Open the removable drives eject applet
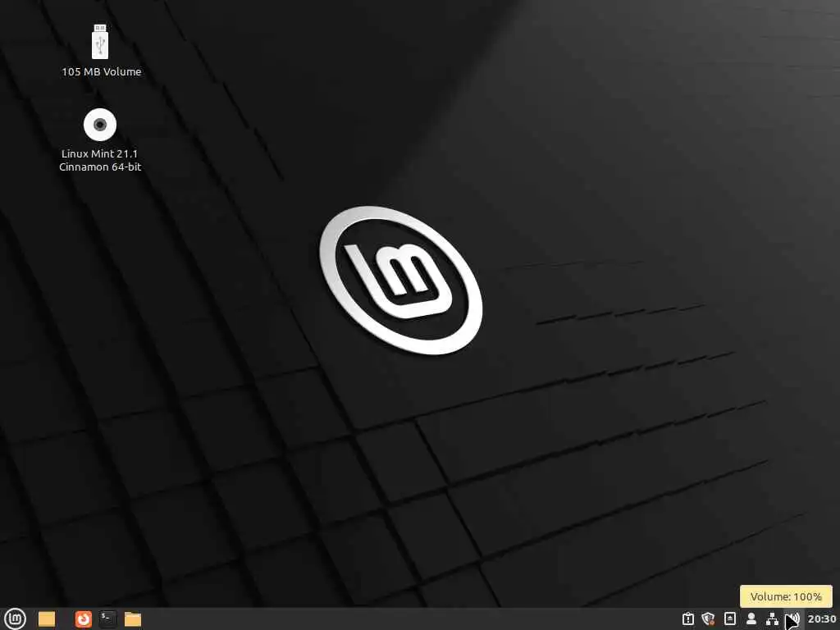The width and height of the screenshot is (840, 630). click(729, 619)
